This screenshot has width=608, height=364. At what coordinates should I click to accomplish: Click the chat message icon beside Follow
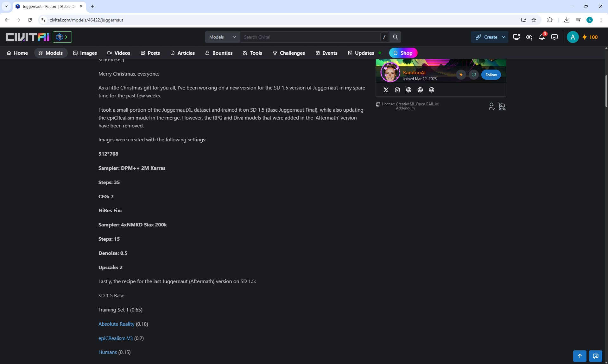(x=473, y=75)
